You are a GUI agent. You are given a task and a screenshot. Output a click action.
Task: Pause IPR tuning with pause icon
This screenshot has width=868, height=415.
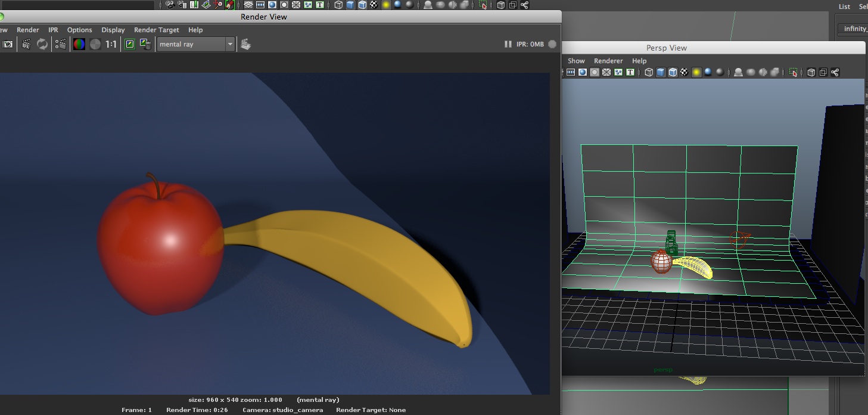[508, 44]
